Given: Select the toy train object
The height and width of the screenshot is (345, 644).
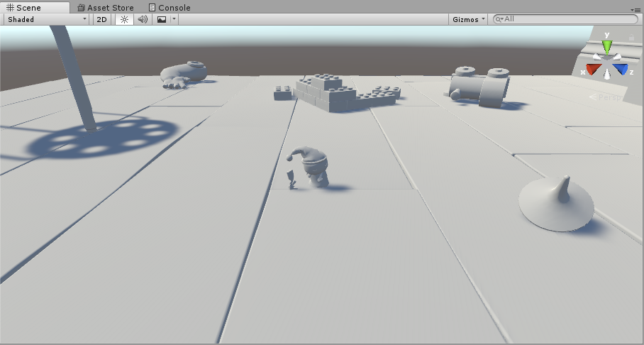Looking at the screenshot, I should pyautogui.click(x=479, y=87).
